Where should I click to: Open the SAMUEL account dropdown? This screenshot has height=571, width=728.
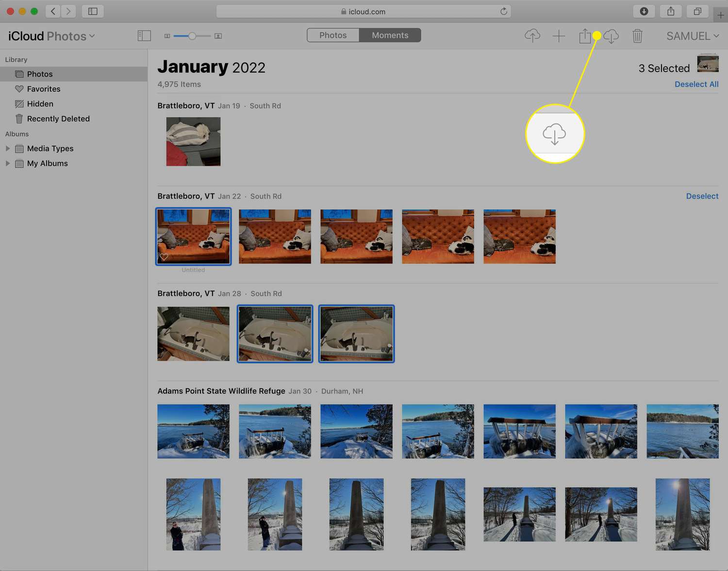coord(693,36)
